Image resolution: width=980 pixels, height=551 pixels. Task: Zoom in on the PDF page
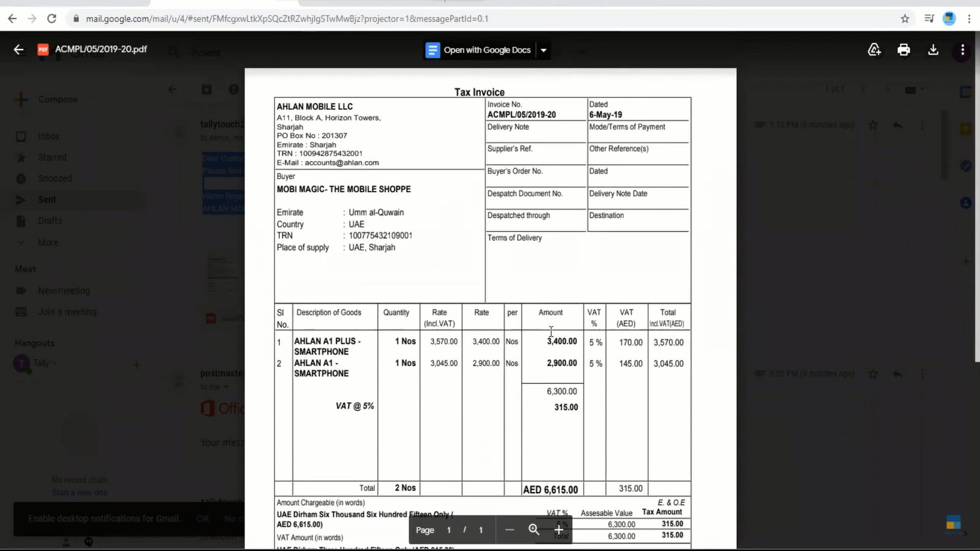(559, 530)
